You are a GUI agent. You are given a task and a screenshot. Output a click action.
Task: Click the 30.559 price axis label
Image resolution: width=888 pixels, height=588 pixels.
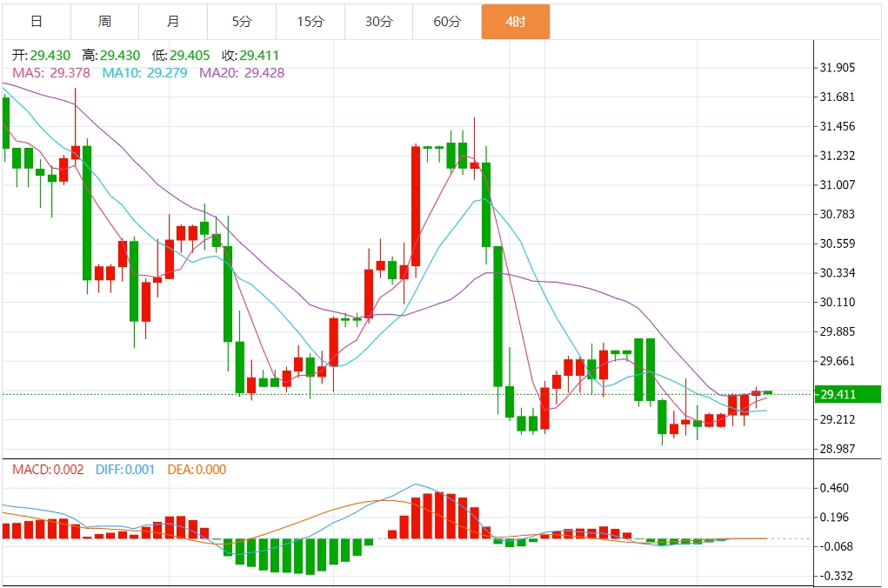click(838, 244)
